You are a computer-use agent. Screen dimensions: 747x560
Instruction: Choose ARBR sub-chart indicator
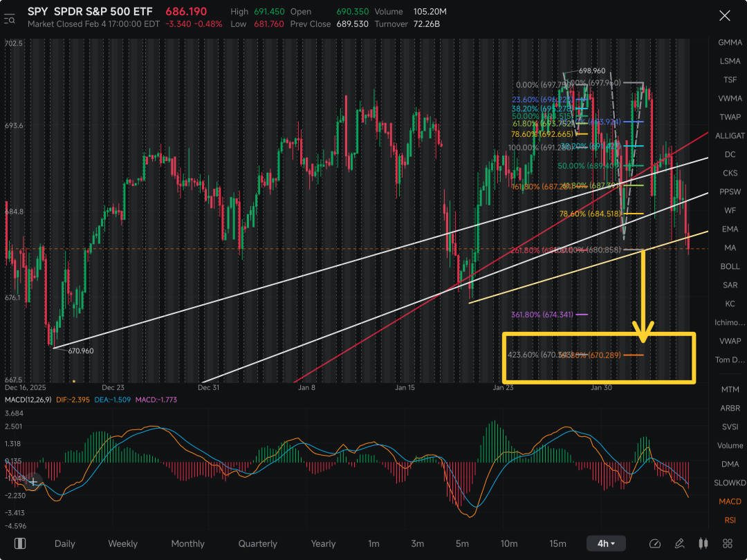(x=730, y=408)
